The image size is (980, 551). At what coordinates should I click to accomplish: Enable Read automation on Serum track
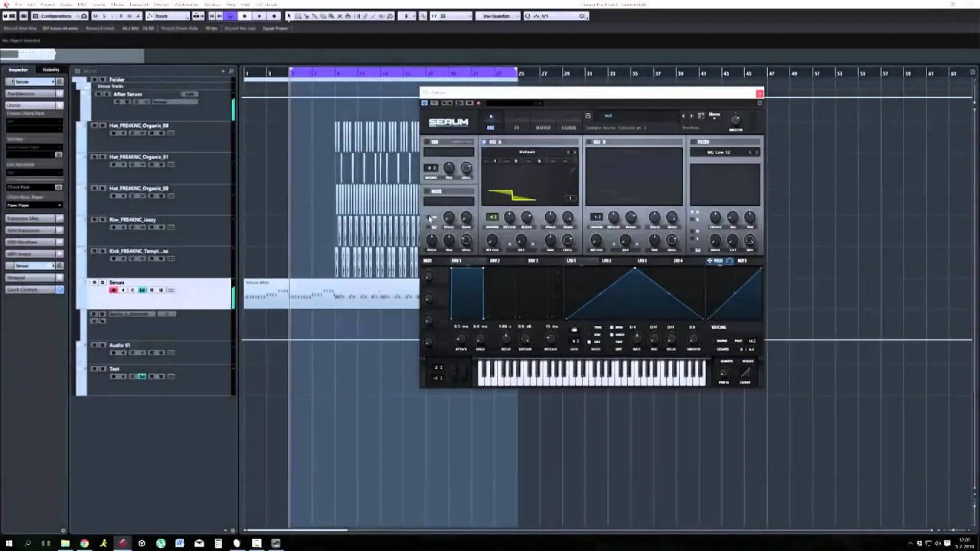[152, 290]
